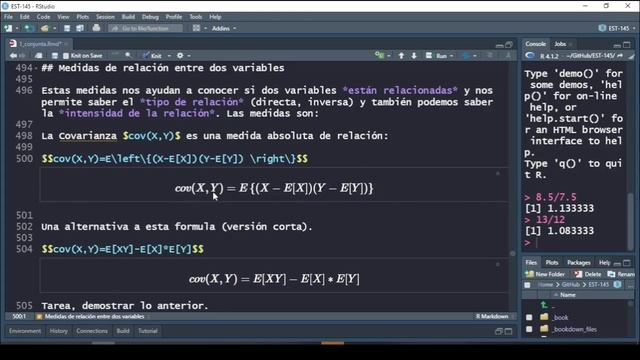Click the find and replace magnifier icon
This screenshot has height=360, width=640.
pyautogui.click(x=128, y=56)
